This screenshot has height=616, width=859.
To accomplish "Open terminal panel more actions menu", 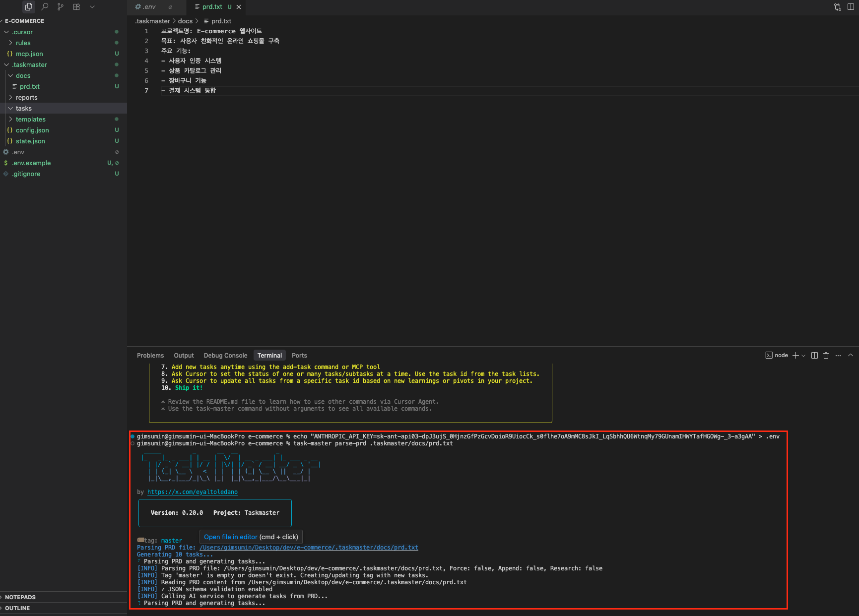I will [x=838, y=355].
